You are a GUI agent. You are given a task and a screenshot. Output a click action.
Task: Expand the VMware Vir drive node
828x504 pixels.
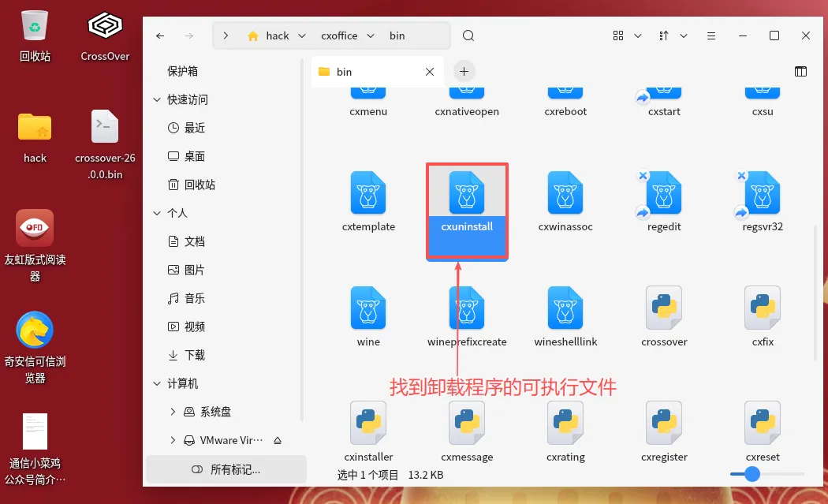173,440
